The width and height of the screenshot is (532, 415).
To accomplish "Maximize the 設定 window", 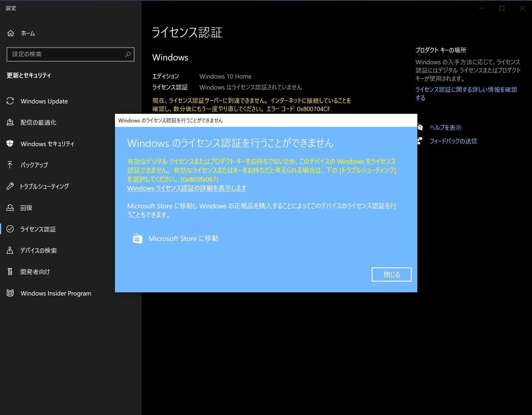I will point(502,8).
